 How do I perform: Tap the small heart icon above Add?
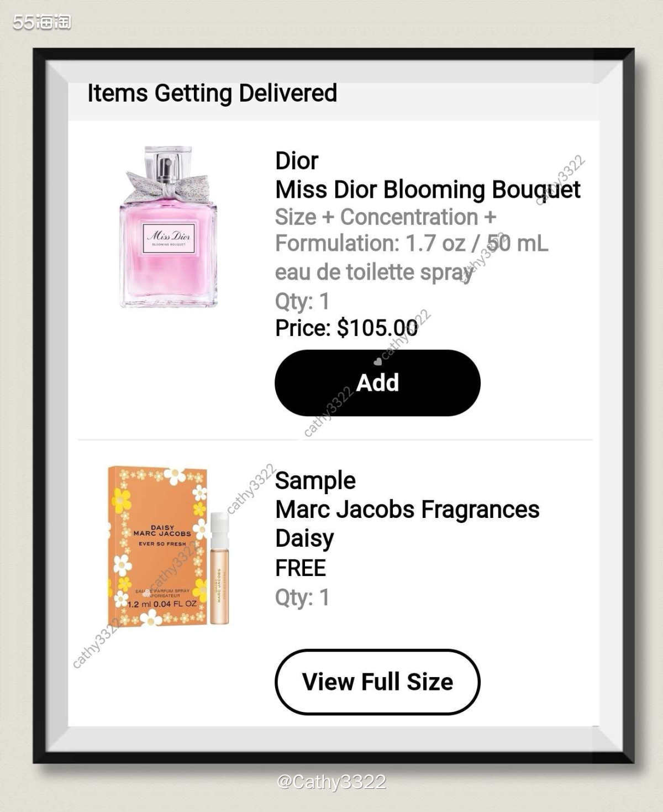coord(378,362)
